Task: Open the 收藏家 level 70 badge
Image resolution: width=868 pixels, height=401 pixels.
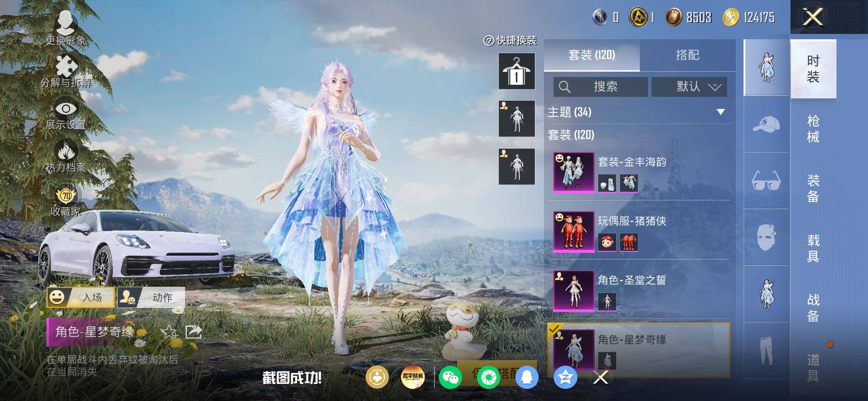Action: tap(66, 200)
